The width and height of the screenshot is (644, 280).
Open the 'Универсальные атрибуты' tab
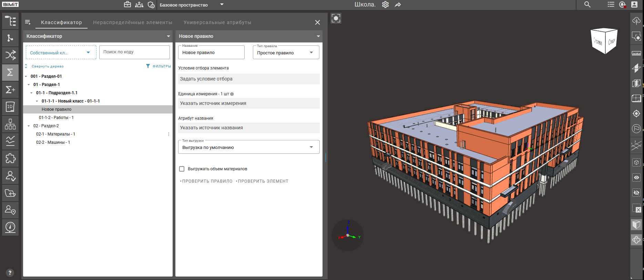pyautogui.click(x=217, y=22)
